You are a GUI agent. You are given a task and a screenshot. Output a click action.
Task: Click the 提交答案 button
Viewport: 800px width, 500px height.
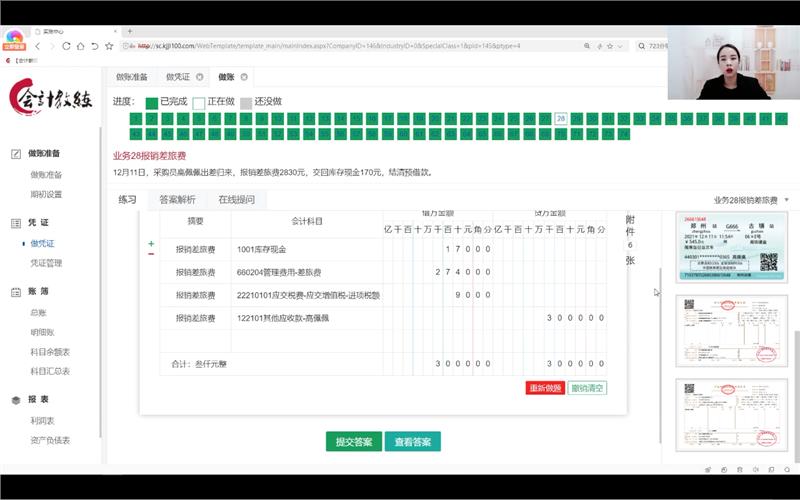pos(353,441)
